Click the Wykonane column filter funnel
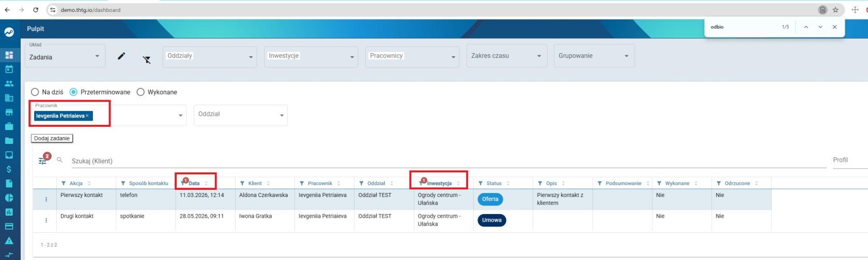The height and width of the screenshot is (260, 868). [x=659, y=183]
